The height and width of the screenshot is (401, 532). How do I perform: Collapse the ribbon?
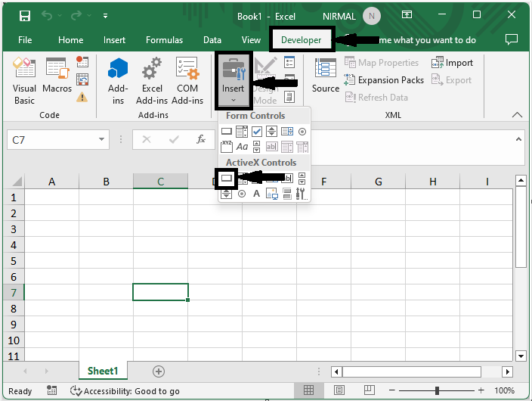517,115
